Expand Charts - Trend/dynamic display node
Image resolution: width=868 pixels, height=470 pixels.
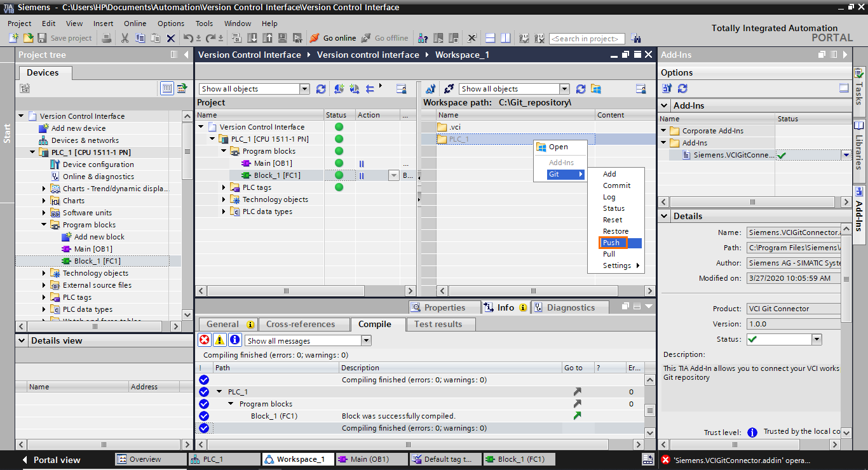pos(44,189)
